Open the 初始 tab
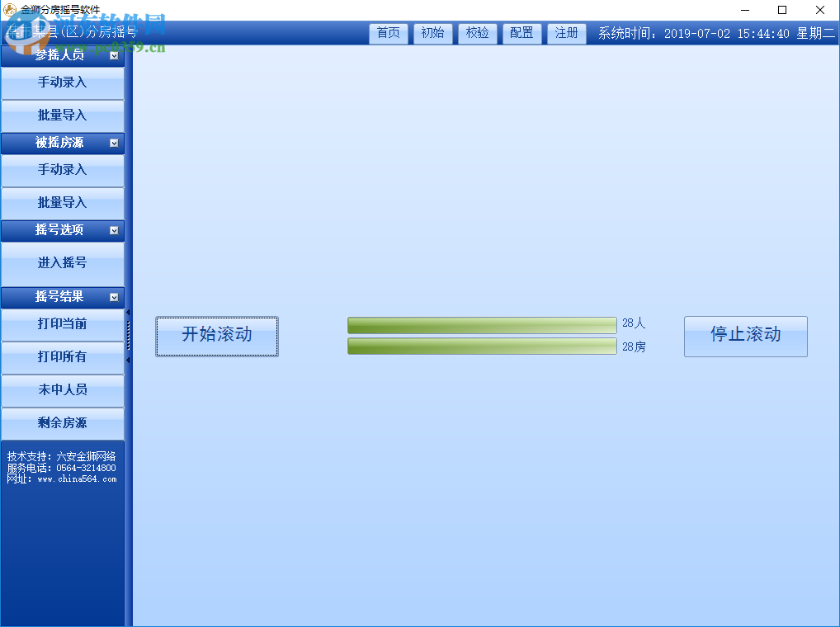 [x=433, y=33]
